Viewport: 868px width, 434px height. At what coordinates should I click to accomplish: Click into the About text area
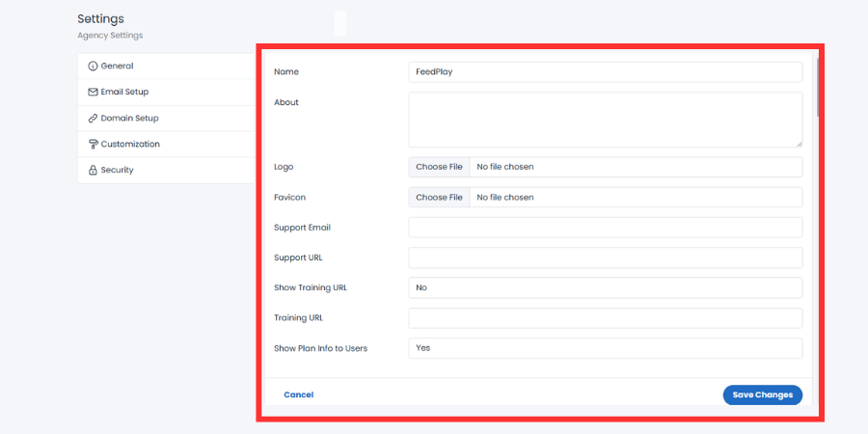605,120
